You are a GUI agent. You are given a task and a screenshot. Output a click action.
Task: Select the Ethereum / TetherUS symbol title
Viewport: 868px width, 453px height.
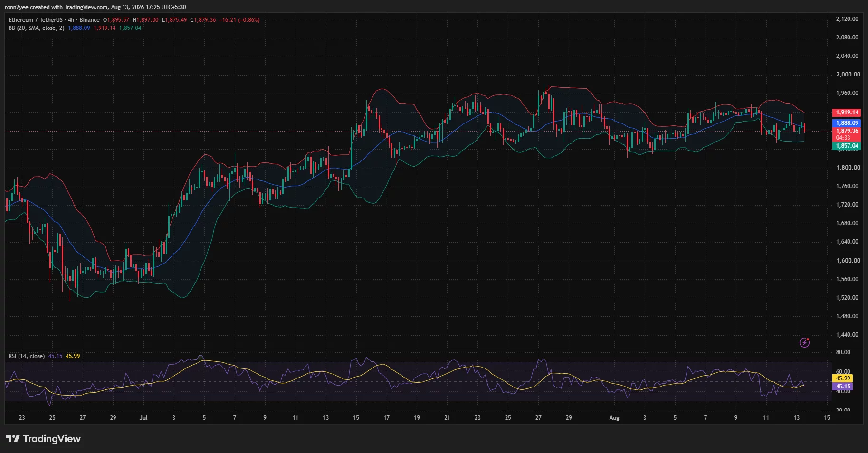coord(35,20)
